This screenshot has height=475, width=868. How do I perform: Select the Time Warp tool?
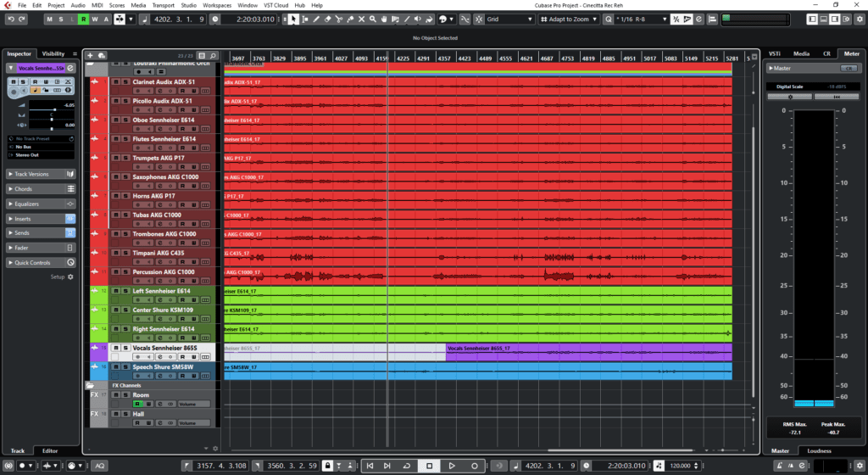pos(395,19)
